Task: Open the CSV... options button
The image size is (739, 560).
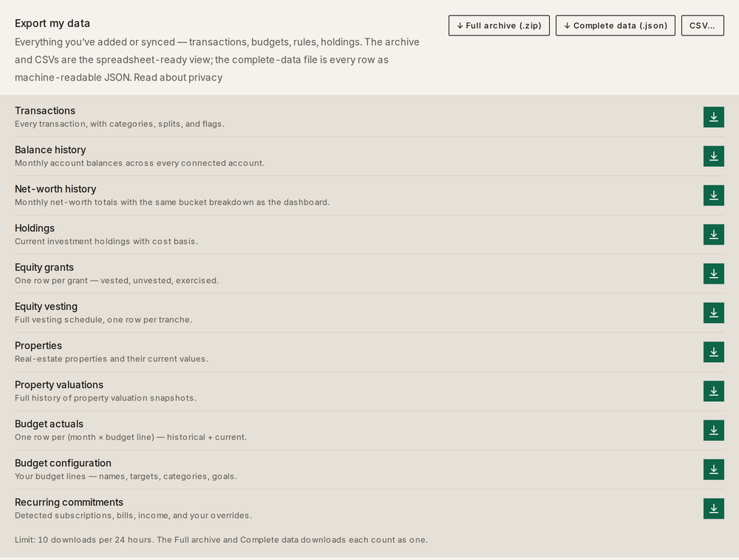Action: click(702, 25)
